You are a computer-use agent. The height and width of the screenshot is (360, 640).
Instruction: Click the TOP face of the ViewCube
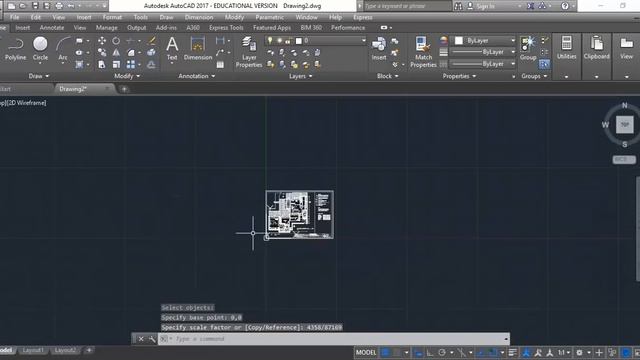(x=624, y=124)
